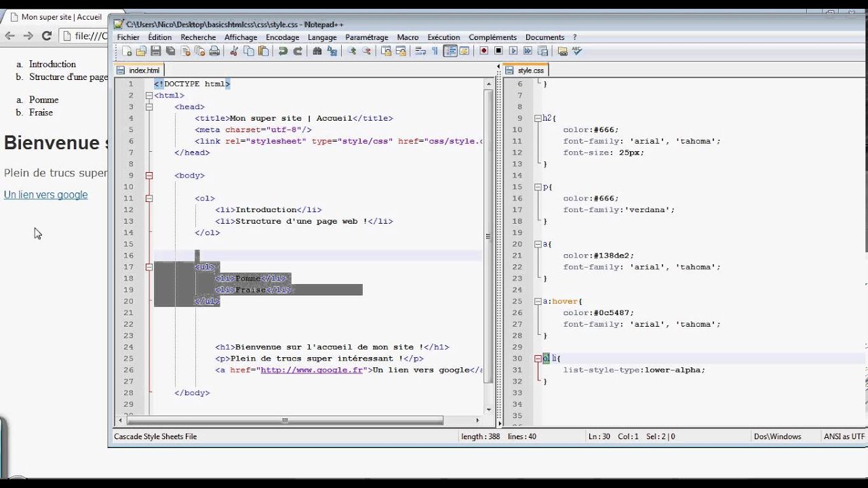Open the Édition menu
The image size is (868, 488).
(160, 37)
